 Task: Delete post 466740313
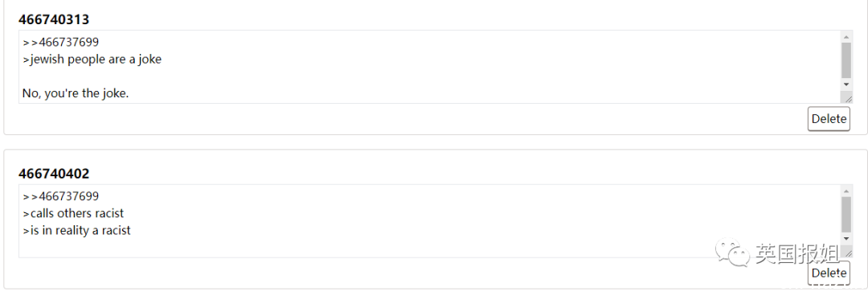[x=829, y=118]
